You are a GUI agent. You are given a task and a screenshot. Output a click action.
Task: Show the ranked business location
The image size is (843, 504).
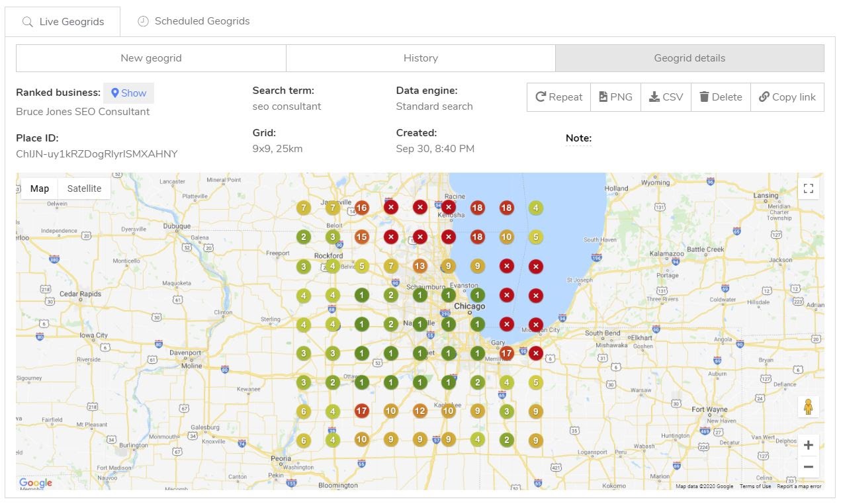click(x=128, y=93)
